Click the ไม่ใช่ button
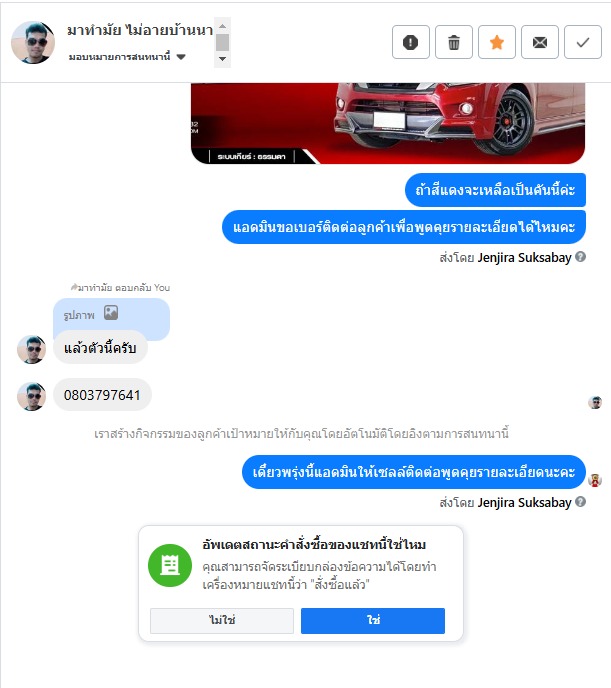This screenshot has width=611, height=688. click(222, 620)
